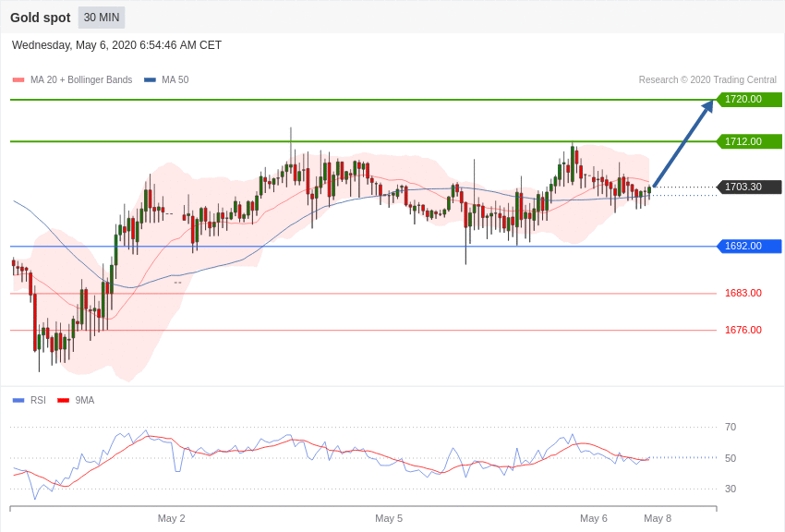Click the MA 50 legend color swatch
This screenshot has width=785, height=532.
150,80
